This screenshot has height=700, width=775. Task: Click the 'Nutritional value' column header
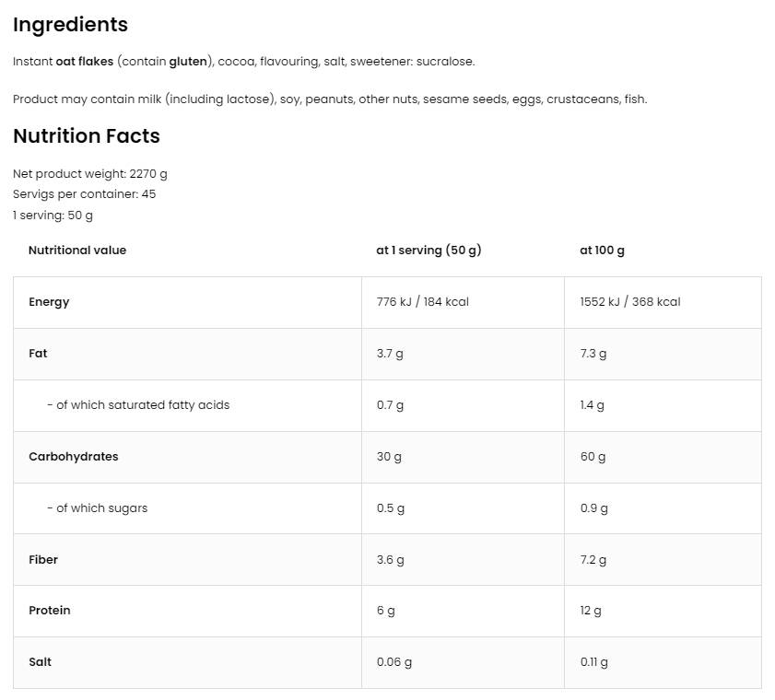tap(77, 251)
